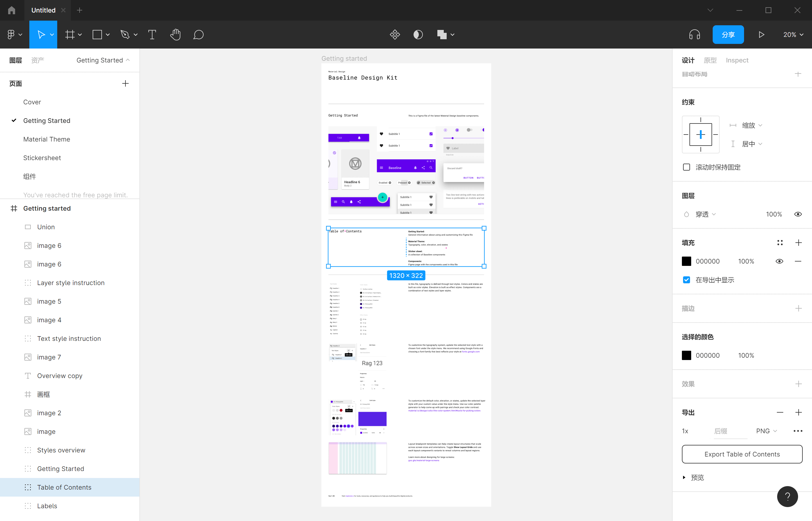812x521 pixels.
Task: Open shape tools dropdown arrow
Action: pos(107,35)
